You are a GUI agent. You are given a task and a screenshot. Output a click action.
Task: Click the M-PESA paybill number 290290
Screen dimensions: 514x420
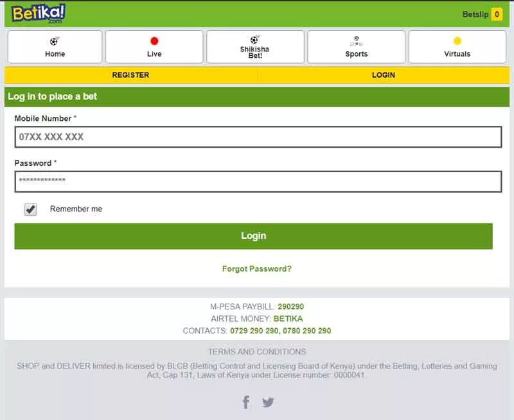coord(291,306)
